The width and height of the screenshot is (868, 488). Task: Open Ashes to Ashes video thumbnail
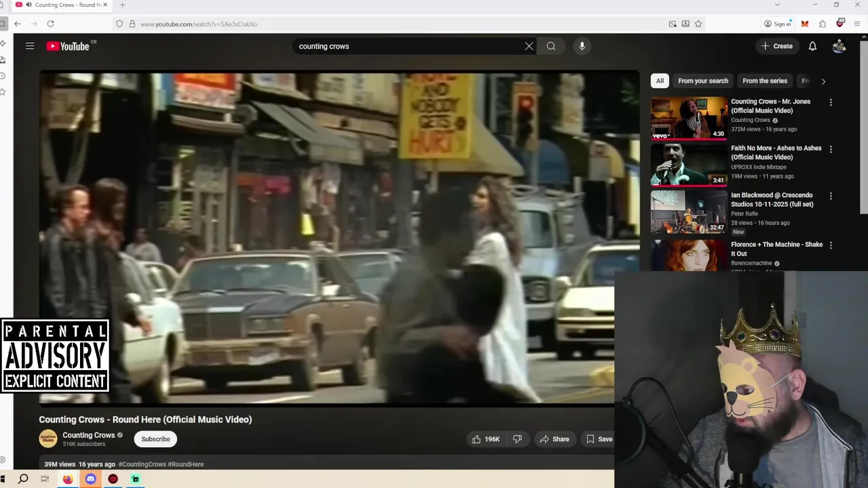pos(688,165)
